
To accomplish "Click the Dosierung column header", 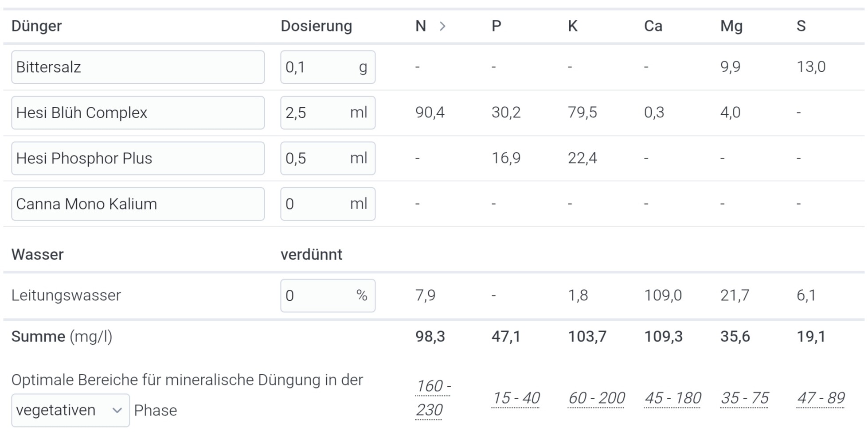I will point(316,26).
